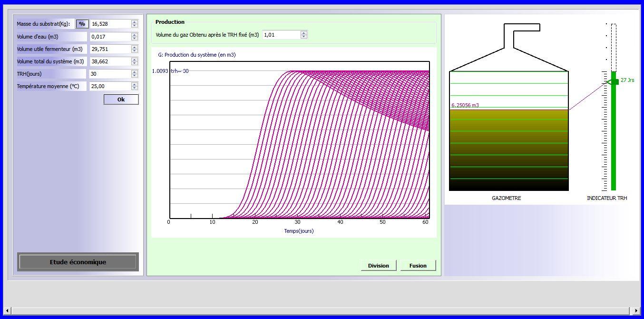Decrease Température moyenne with down arrow
Viewport: 644px width, 319px height.
pyautogui.click(x=135, y=88)
